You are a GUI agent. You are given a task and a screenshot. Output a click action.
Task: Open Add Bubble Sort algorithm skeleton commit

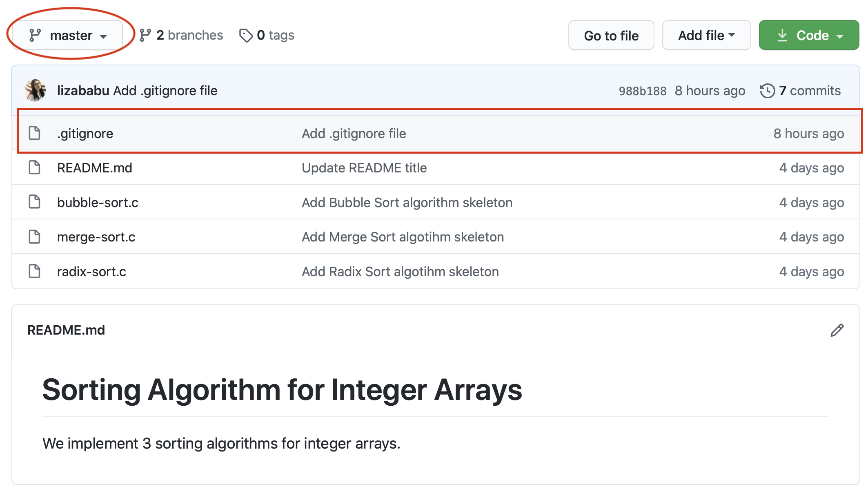point(407,203)
